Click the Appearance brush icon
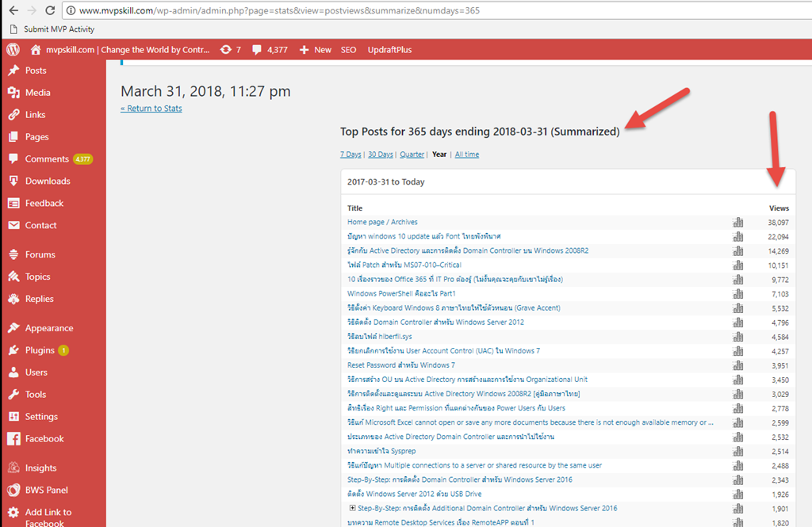Viewport: 812px width, 527px height. [14, 328]
